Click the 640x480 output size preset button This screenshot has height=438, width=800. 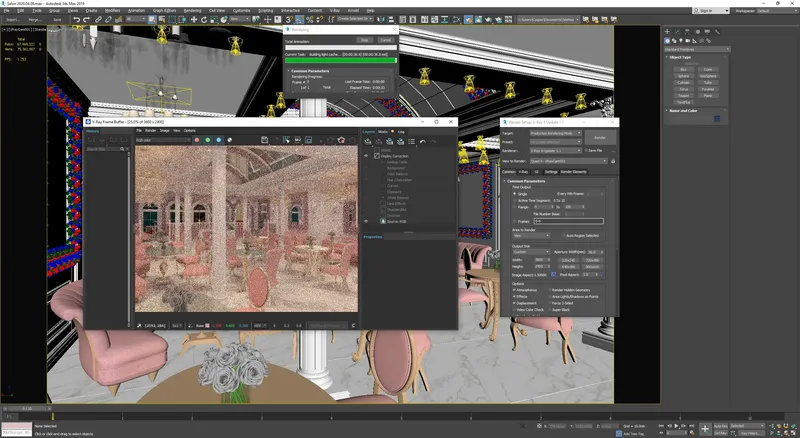pos(568,266)
